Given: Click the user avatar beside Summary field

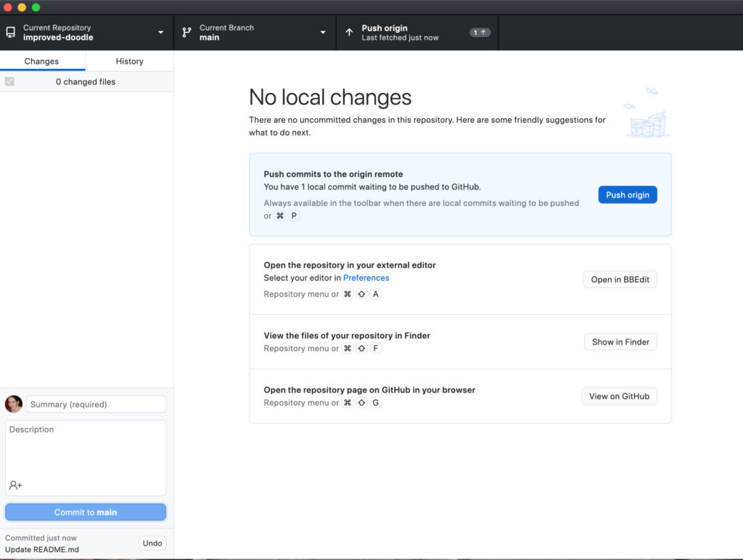Looking at the screenshot, I should (x=14, y=404).
